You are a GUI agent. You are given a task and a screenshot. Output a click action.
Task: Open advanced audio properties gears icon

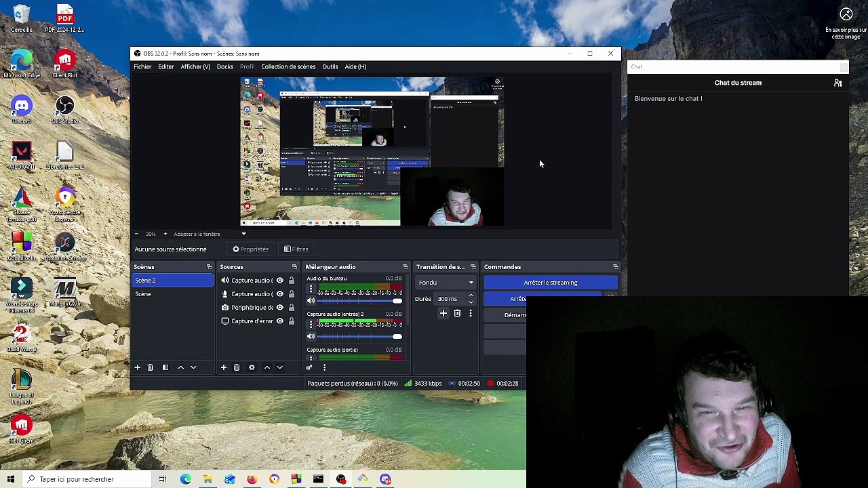point(309,367)
